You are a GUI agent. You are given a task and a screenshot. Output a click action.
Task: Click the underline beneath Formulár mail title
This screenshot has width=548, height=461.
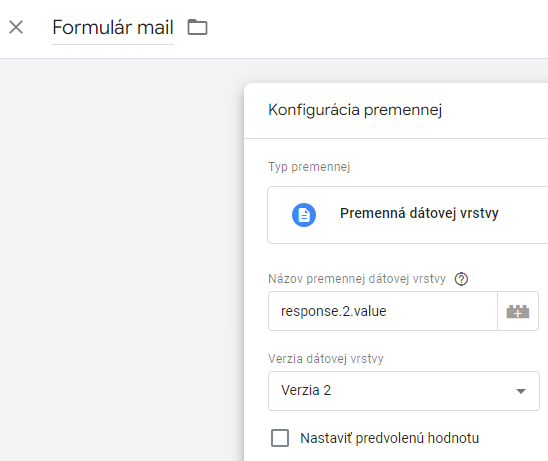[113, 44]
